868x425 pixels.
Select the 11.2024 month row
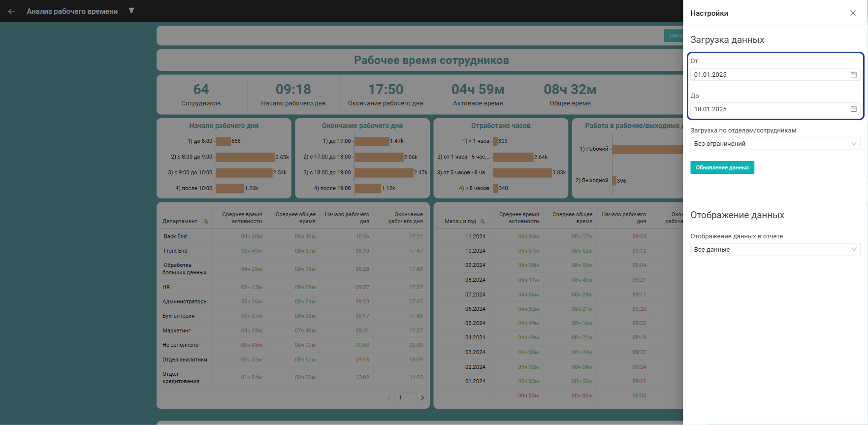click(475, 237)
